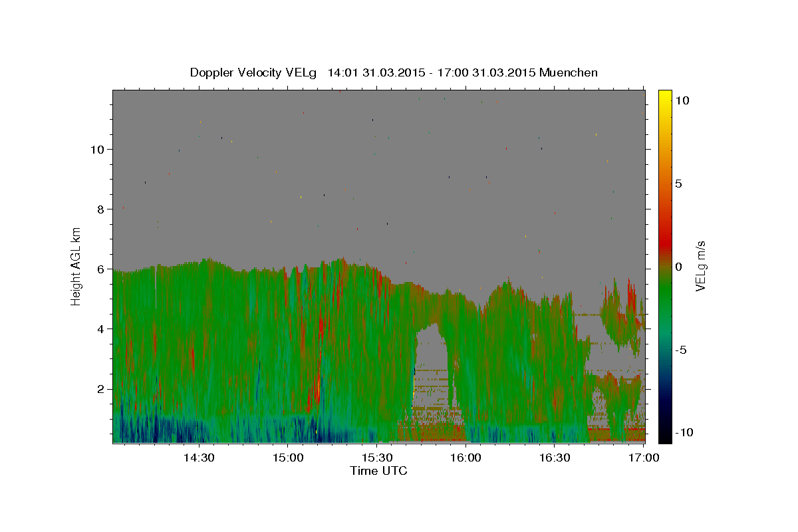Click the colorbar value 10 label
Image resolution: width=798 pixels, height=532 pixels.
click(x=682, y=100)
